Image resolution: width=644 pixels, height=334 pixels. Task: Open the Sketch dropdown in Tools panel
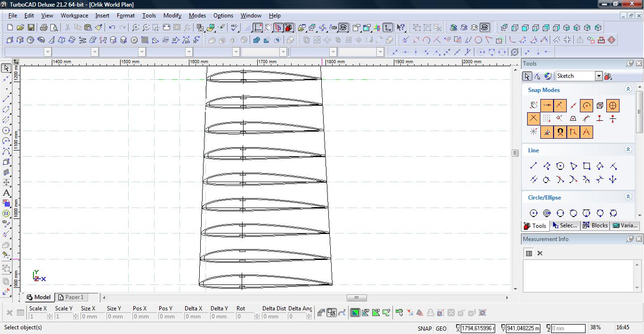click(x=598, y=76)
